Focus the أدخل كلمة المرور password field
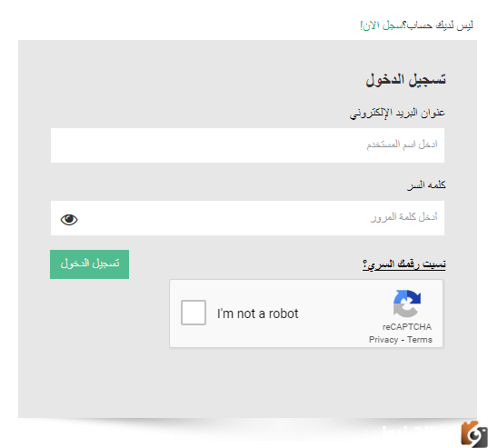488x448 pixels. point(247,218)
